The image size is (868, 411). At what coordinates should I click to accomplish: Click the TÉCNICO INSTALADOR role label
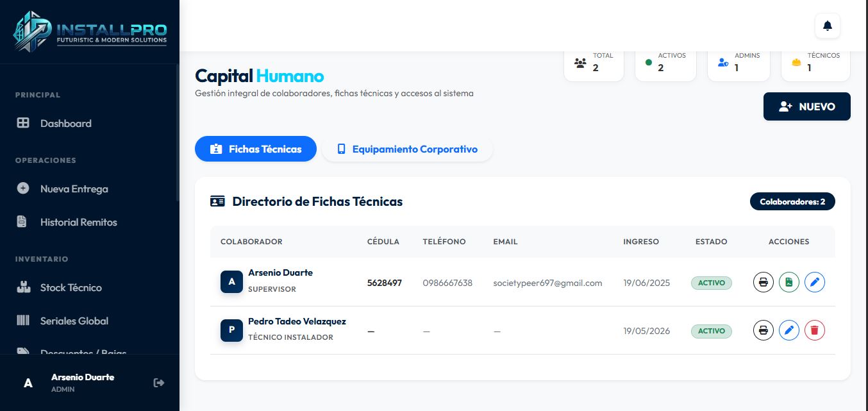290,337
